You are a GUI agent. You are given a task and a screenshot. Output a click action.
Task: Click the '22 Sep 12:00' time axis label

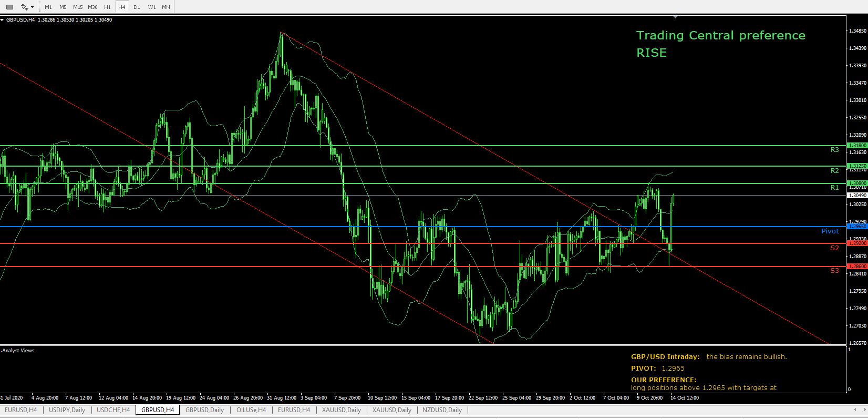[x=483, y=398]
